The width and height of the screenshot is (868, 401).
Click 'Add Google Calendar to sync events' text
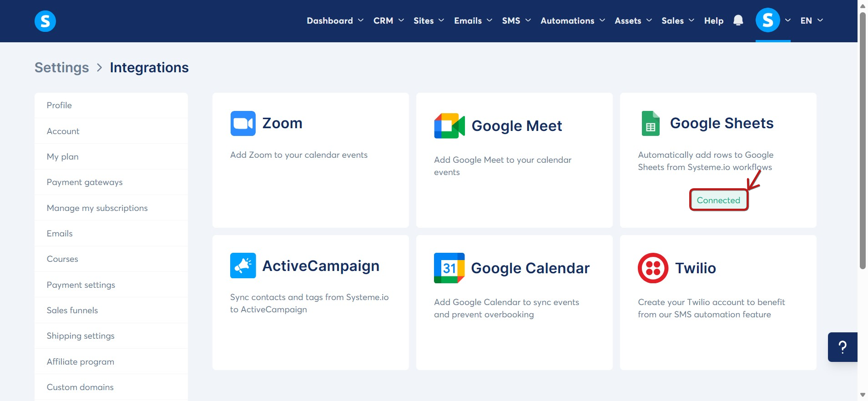(x=506, y=308)
